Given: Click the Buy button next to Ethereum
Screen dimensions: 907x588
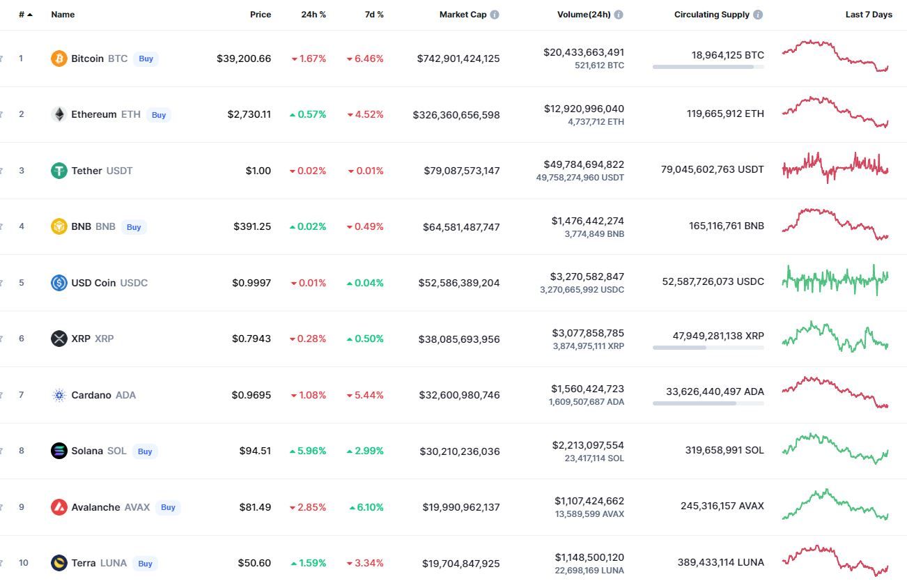Looking at the screenshot, I should click(159, 115).
